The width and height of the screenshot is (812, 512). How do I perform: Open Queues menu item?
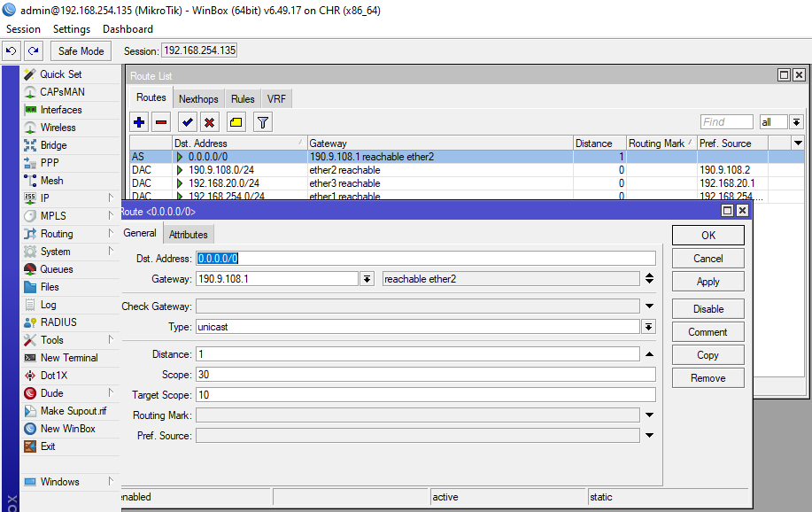point(57,269)
